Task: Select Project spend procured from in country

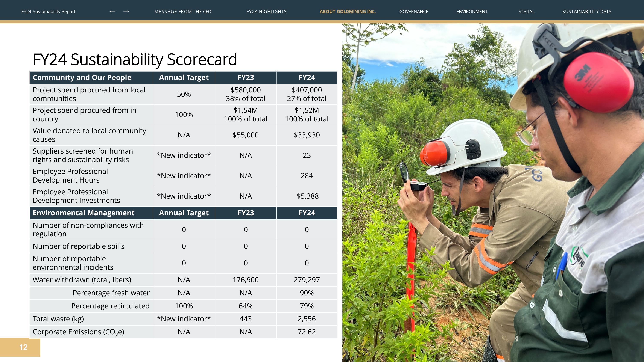Action: click(85, 115)
